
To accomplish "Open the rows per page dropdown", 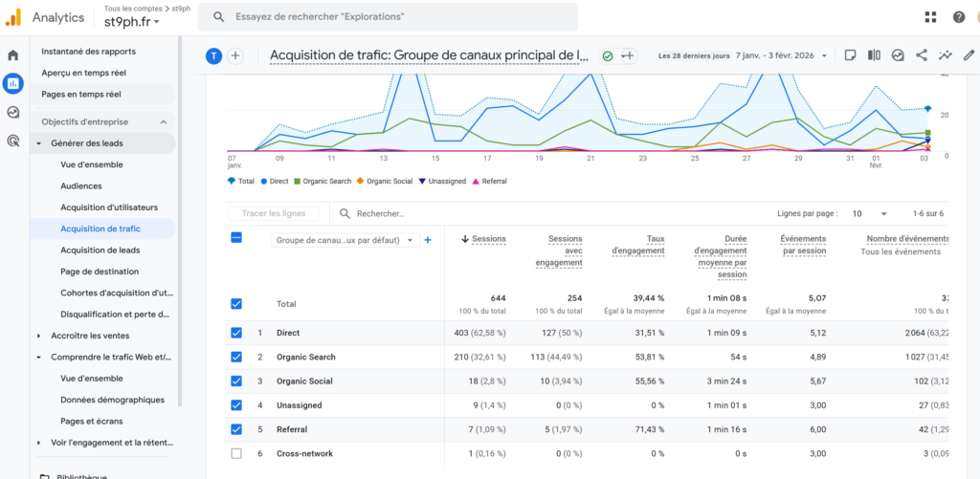I will click(869, 214).
